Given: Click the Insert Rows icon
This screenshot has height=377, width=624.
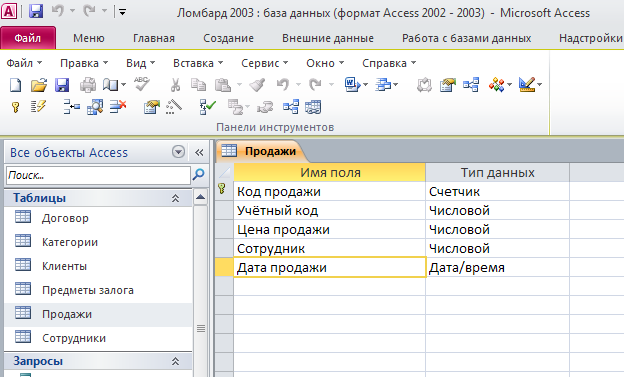Looking at the screenshot, I should point(72,107).
